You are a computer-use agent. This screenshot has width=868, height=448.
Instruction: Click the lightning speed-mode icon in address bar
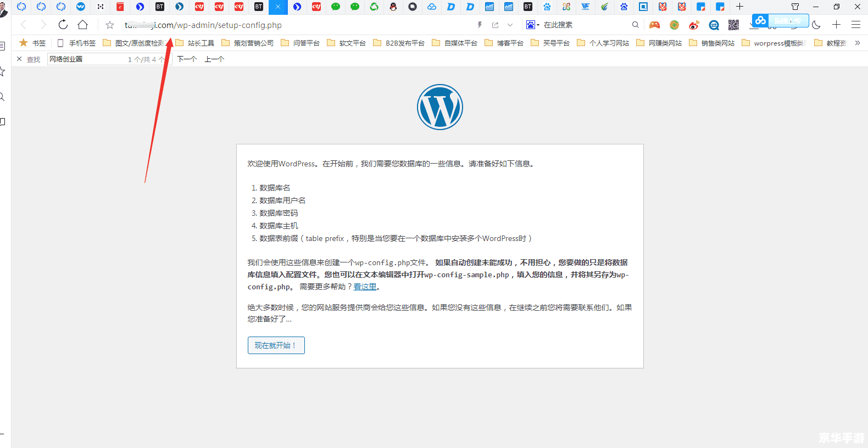pyautogui.click(x=480, y=25)
